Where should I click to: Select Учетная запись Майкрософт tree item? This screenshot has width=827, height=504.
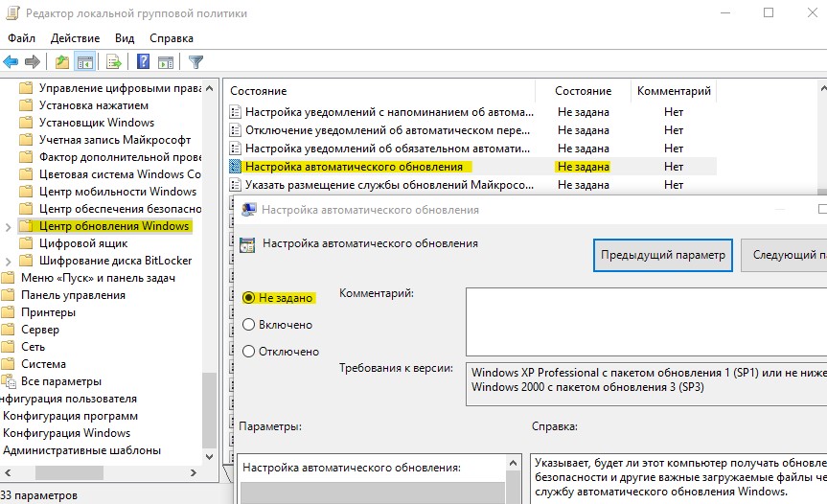coord(115,140)
